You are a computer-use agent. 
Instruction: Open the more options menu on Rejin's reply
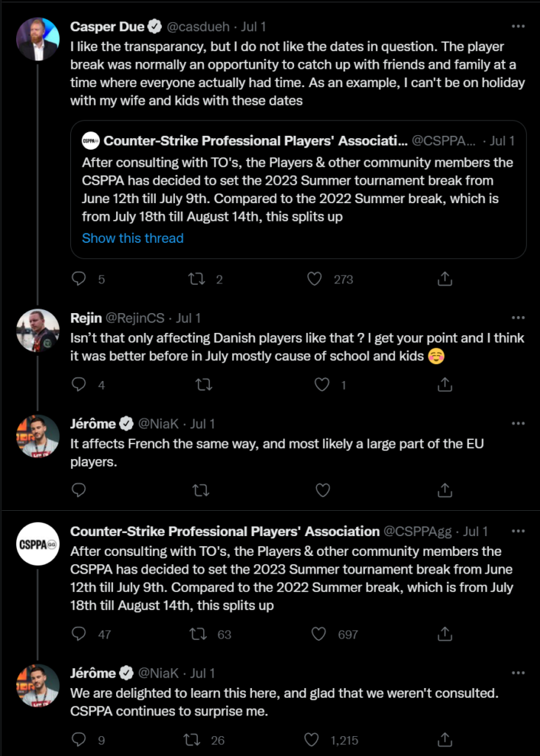tap(519, 317)
